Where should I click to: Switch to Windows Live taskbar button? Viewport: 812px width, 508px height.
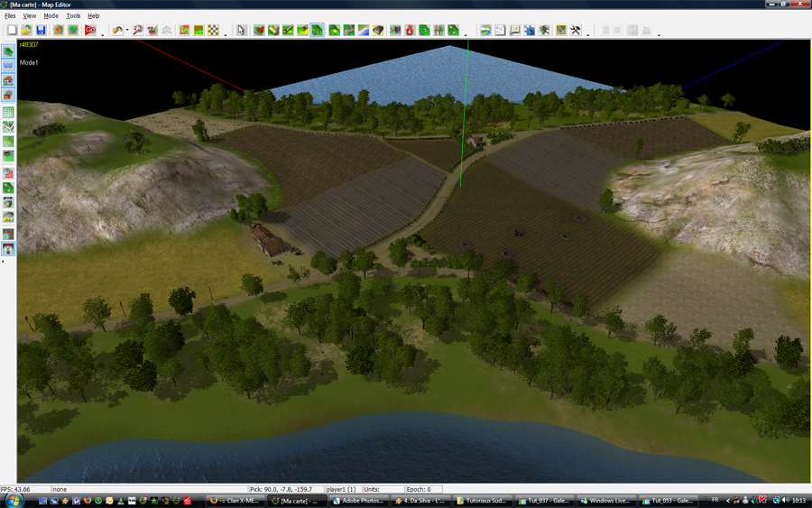(x=605, y=501)
